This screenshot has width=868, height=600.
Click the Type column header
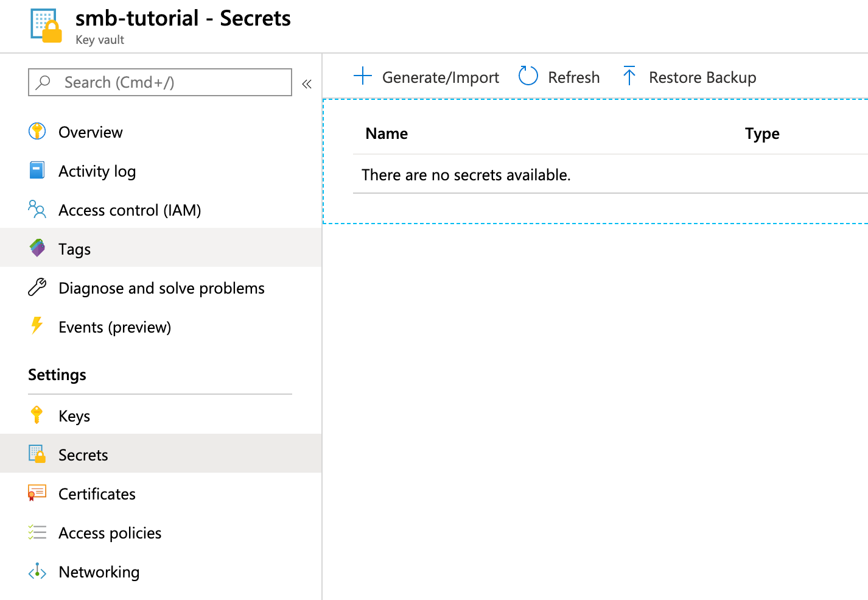pyautogui.click(x=762, y=134)
